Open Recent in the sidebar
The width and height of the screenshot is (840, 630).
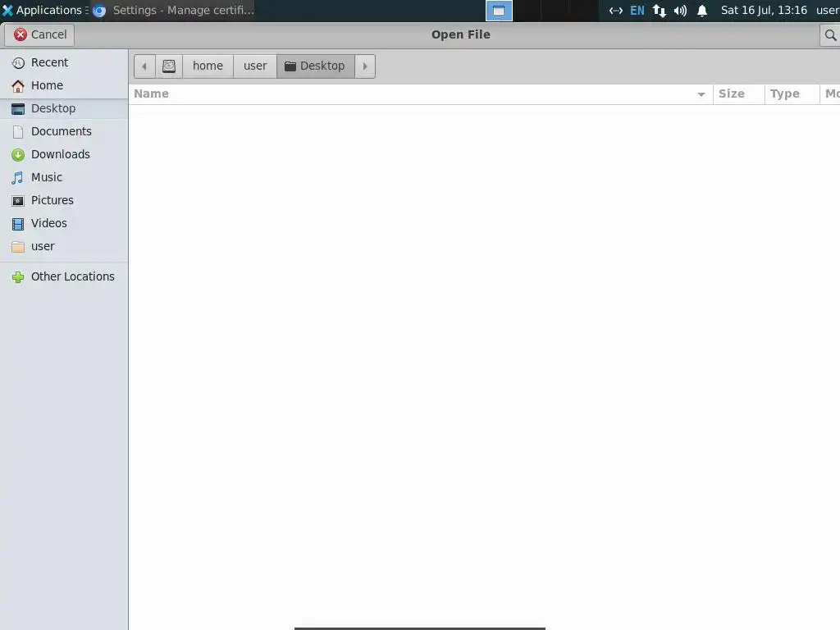64,62
